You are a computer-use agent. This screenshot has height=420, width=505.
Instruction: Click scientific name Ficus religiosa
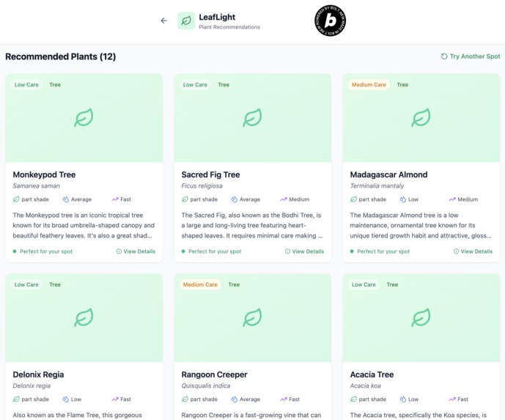click(202, 186)
